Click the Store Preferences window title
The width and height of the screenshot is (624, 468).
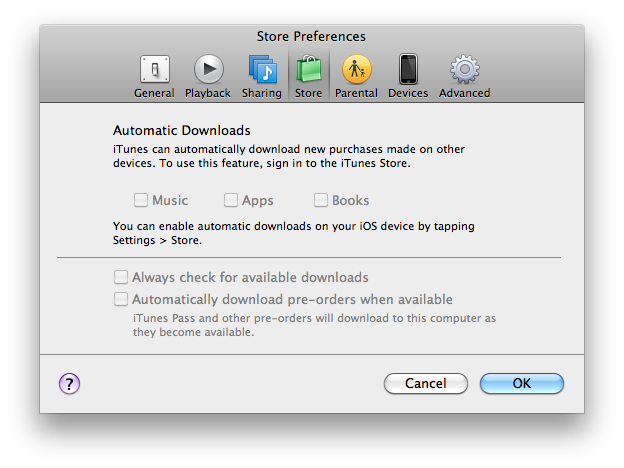point(311,36)
